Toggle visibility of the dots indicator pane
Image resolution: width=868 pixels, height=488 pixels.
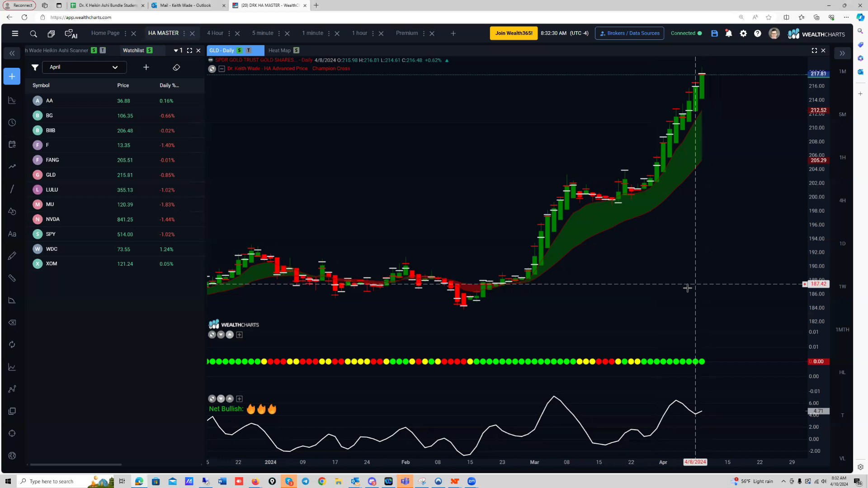tap(212, 335)
